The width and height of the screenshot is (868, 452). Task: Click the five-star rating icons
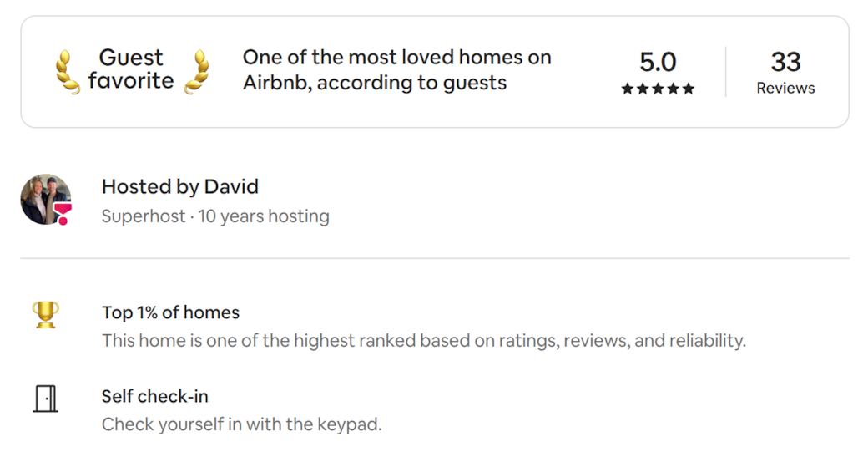(658, 89)
